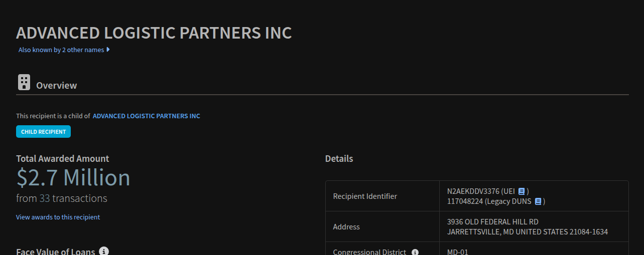Click the Face Value of Loans heading

[x=56, y=251]
